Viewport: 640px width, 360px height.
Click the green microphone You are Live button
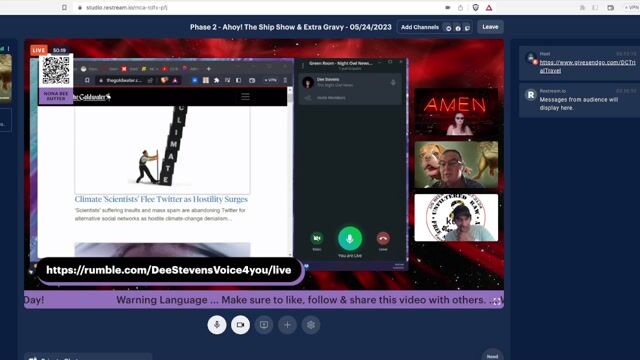350,238
